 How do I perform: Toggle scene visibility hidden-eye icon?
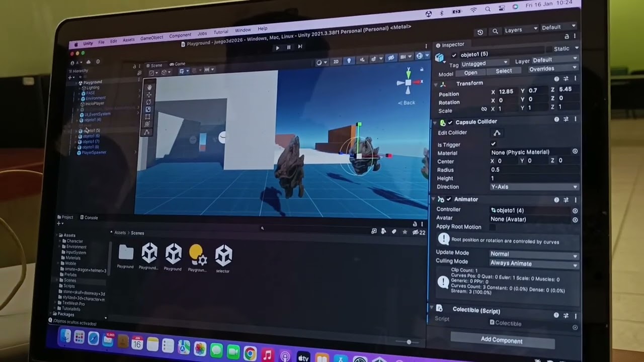coord(391,58)
